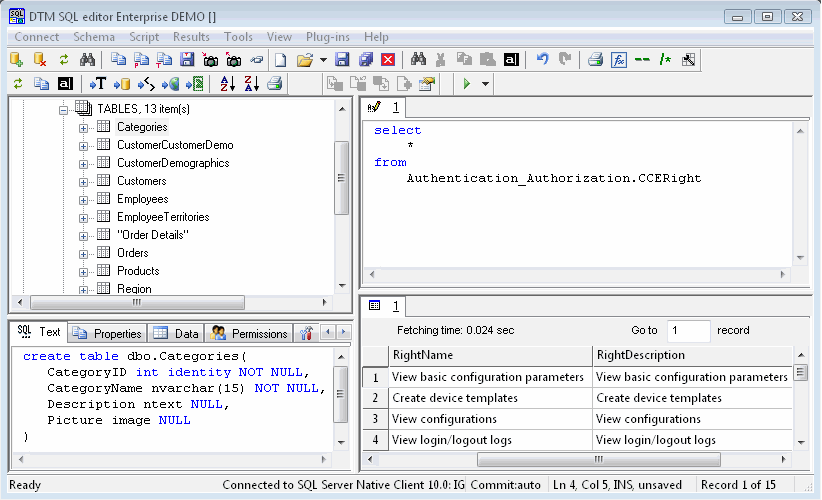
Task: Click the sort ascending A-Z icon
Action: [227, 84]
